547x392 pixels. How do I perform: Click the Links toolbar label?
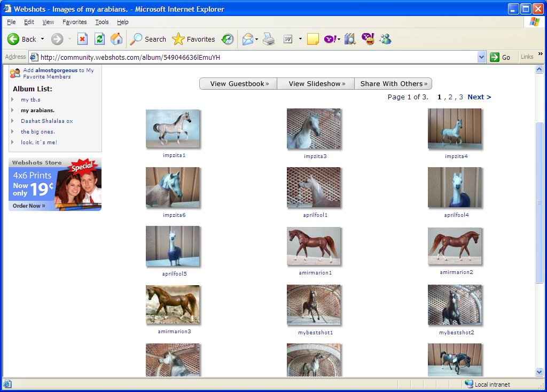(527, 57)
